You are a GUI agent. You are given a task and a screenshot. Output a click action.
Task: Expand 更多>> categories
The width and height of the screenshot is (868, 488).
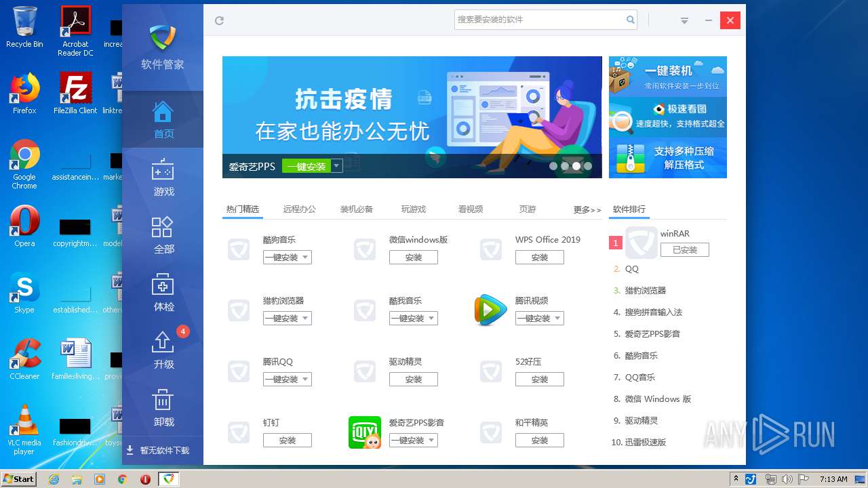587,210
